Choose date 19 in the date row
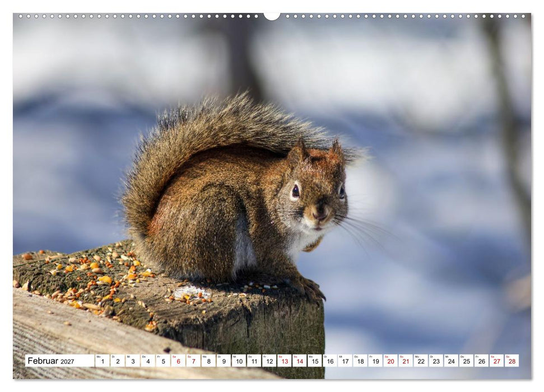 click(x=375, y=361)
